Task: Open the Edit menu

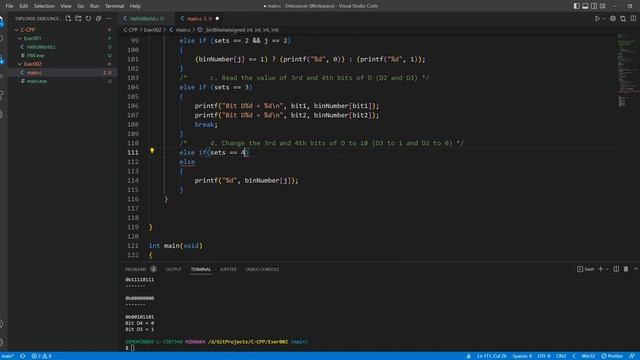Action: click(24, 6)
